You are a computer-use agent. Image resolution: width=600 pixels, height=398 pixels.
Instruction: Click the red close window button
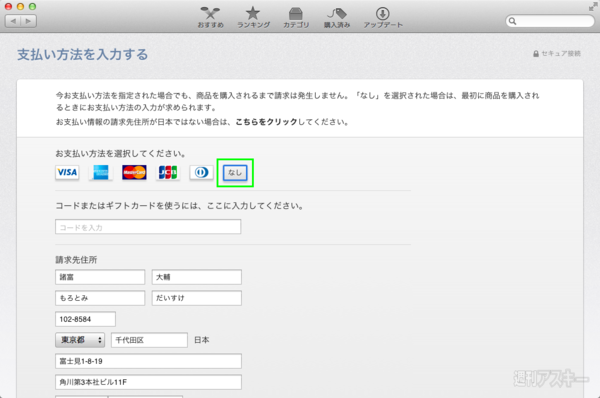tap(8, 7)
